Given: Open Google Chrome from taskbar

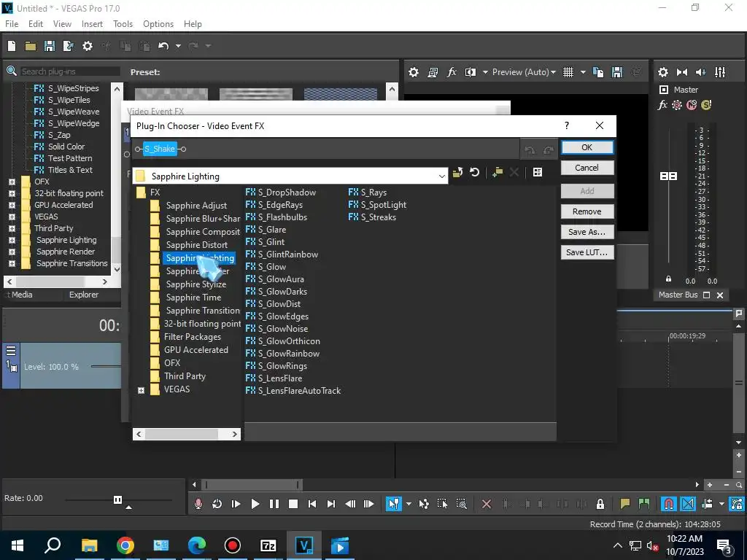Looking at the screenshot, I should pos(125,545).
